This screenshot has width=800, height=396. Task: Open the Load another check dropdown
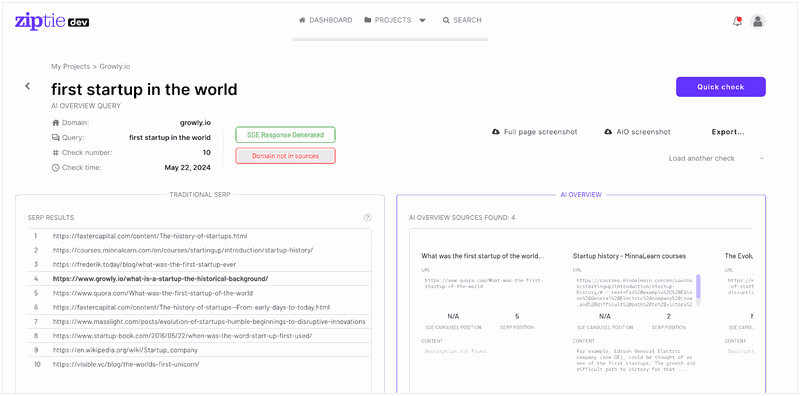coord(716,158)
